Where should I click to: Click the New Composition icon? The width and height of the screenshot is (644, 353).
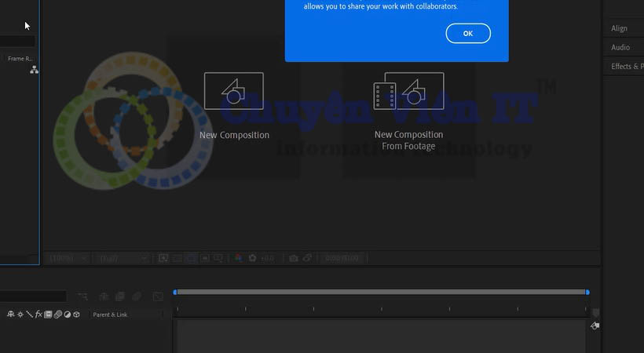tap(233, 91)
